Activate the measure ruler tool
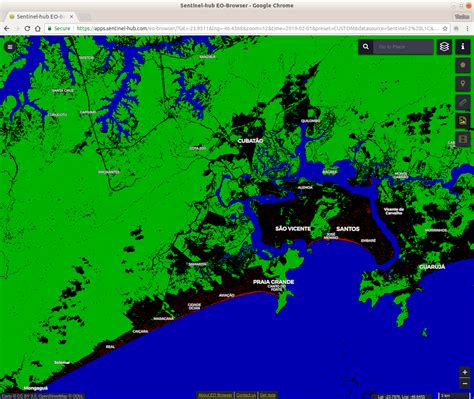474x399 pixels. point(463,102)
